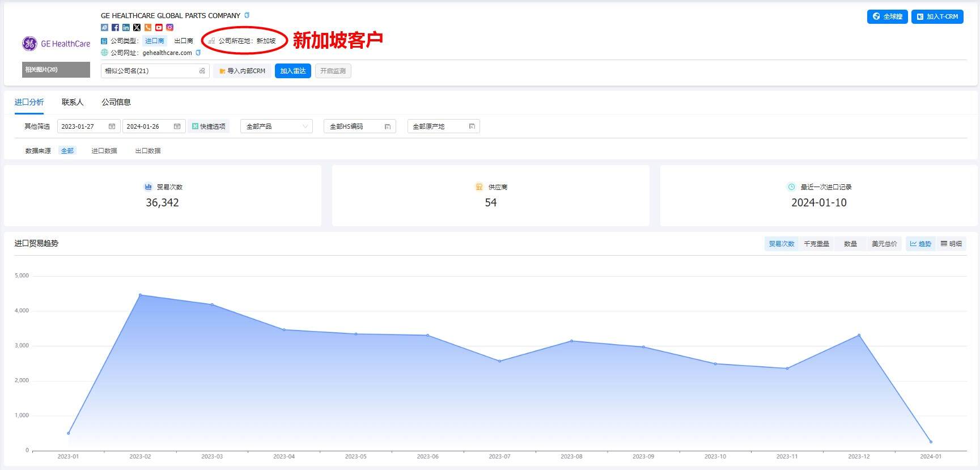Switch to the 进口分析 tab
The width and height of the screenshot is (980, 470).
click(x=29, y=102)
